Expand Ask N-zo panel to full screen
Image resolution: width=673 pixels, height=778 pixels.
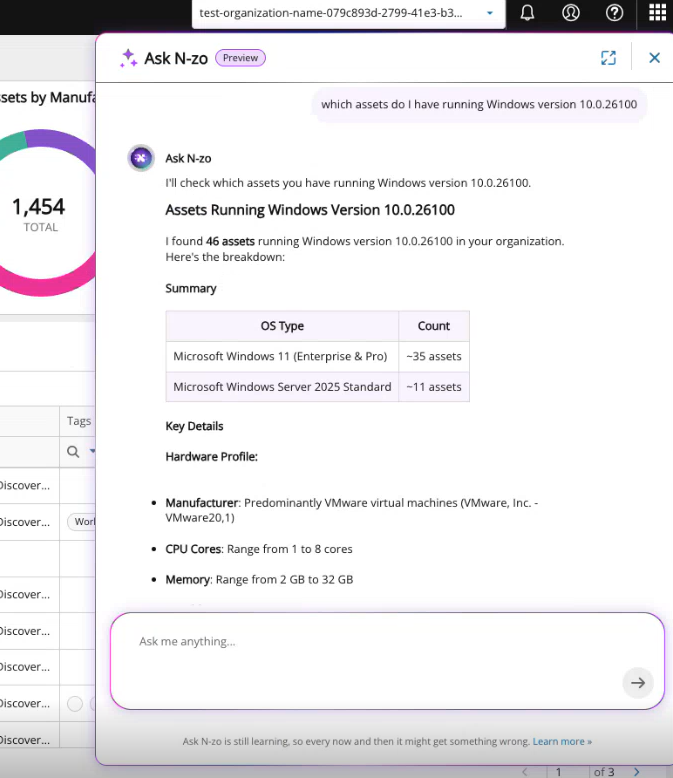click(608, 58)
